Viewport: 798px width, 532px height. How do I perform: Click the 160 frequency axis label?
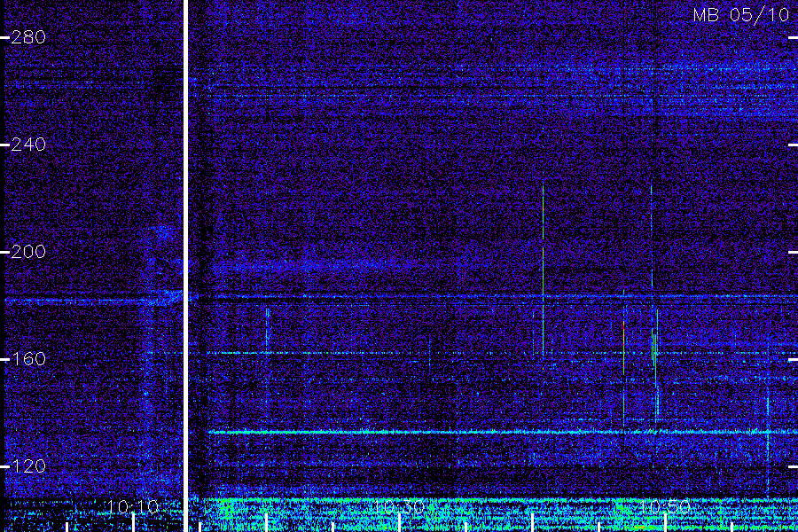pos(28,359)
